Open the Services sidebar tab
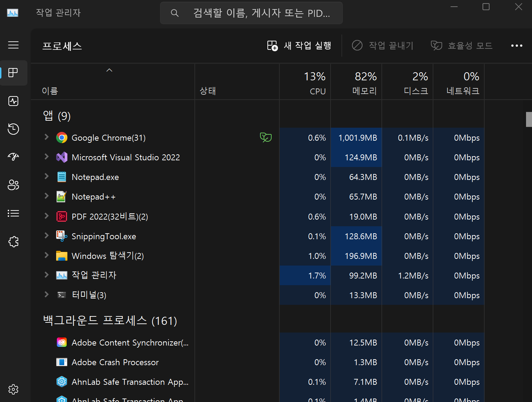 (x=13, y=241)
